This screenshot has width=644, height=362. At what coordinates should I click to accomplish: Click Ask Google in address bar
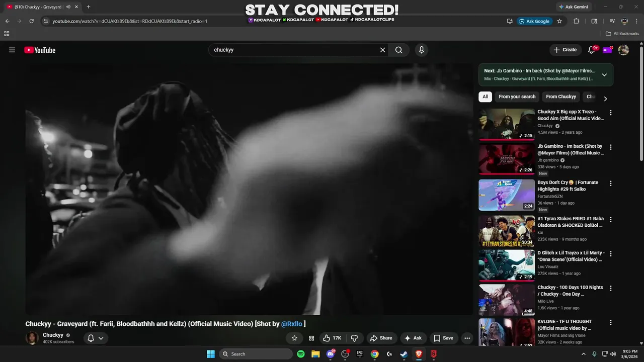point(534,21)
